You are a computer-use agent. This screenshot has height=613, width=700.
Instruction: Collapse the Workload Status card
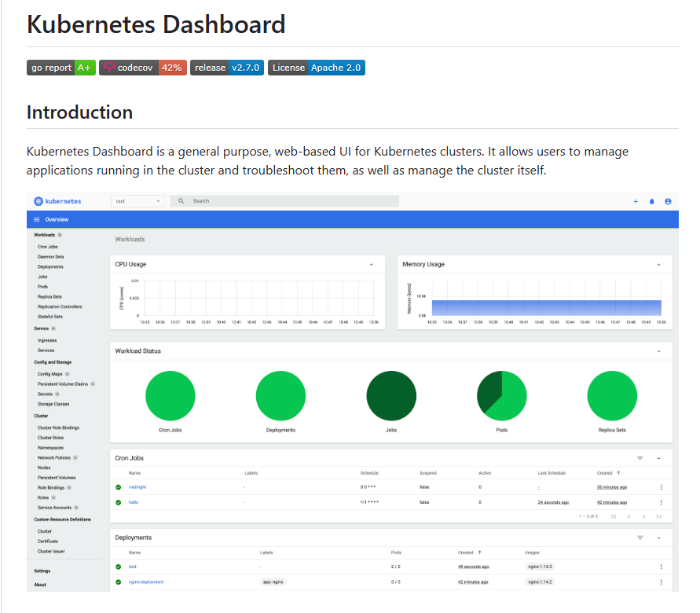tap(658, 351)
